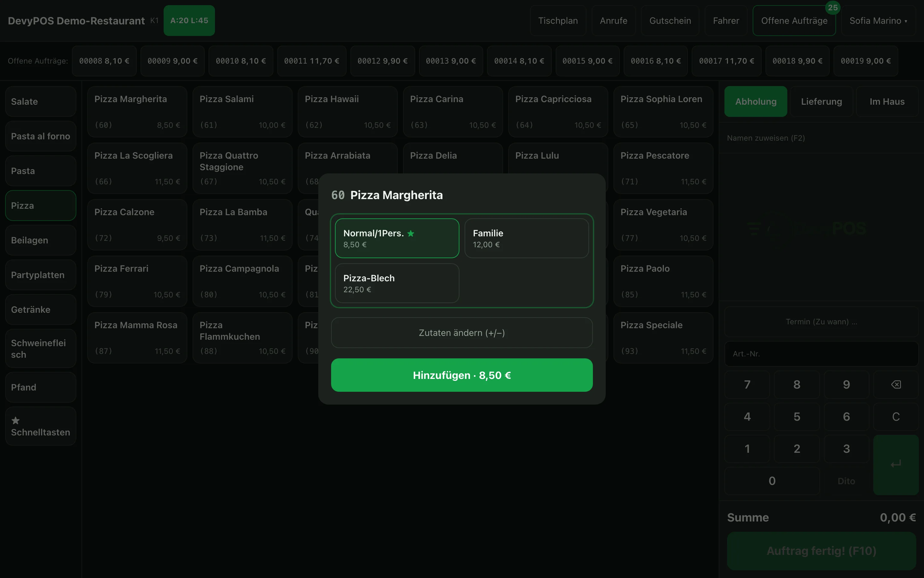Open the Pasta al forno category
924x578 pixels.
40,136
